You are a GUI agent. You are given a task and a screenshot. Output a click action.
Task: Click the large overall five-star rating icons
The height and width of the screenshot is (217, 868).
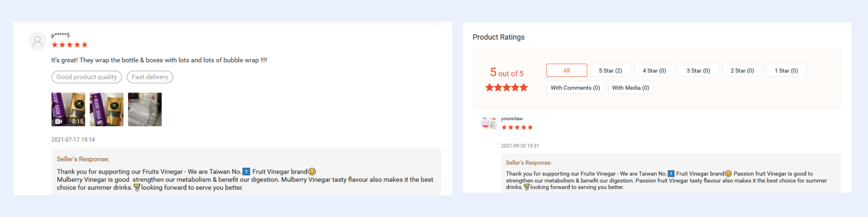coord(506,88)
